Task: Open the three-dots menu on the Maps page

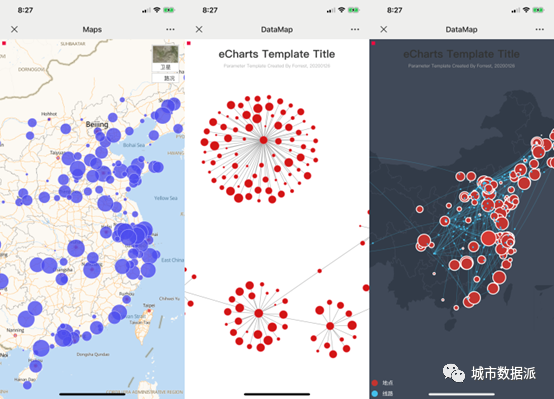Action: click(170, 29)
